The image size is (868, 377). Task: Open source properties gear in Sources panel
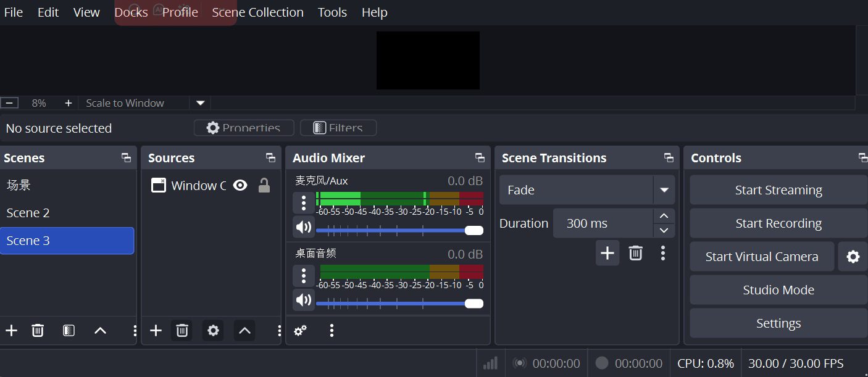point(213,331)
